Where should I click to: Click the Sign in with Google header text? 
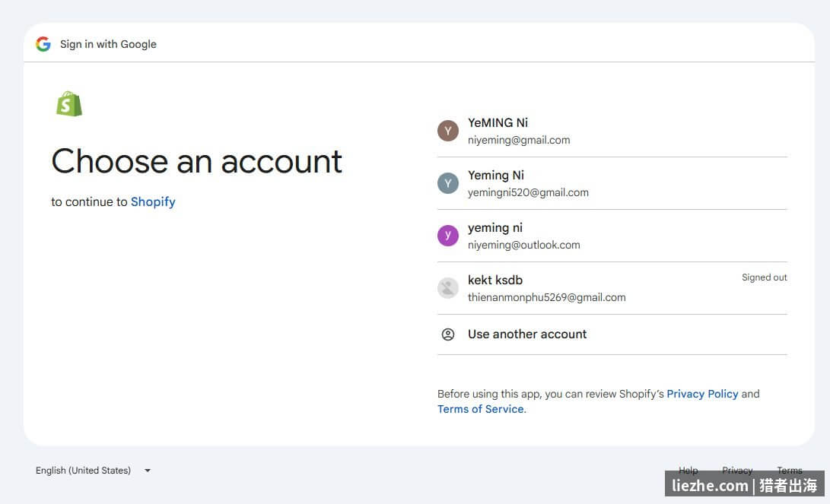coord(108,44)
